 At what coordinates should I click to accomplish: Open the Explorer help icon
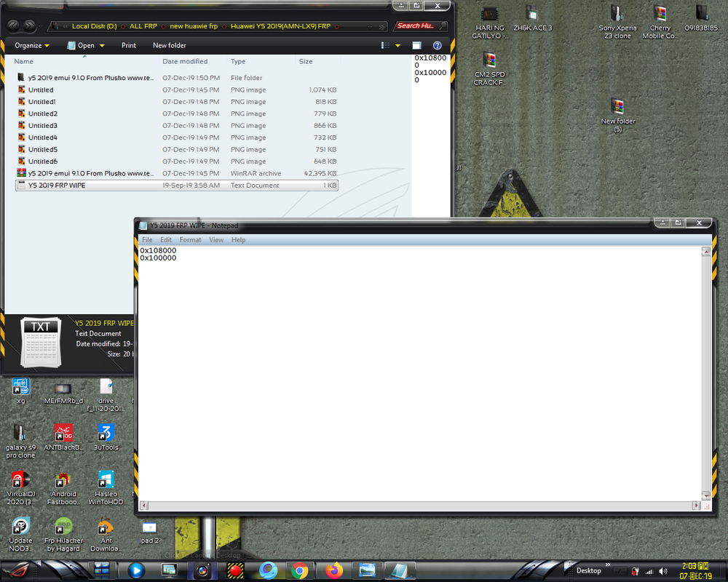(437, 46)
